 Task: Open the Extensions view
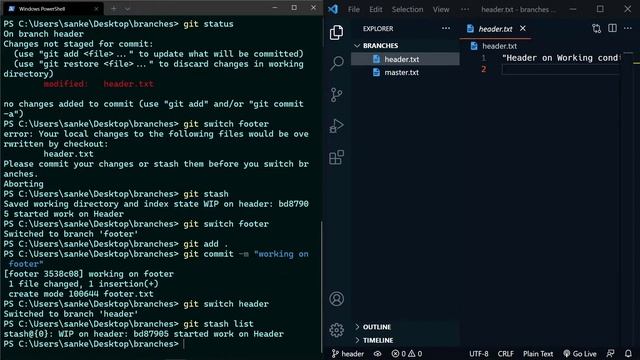[x=336, y=157]
